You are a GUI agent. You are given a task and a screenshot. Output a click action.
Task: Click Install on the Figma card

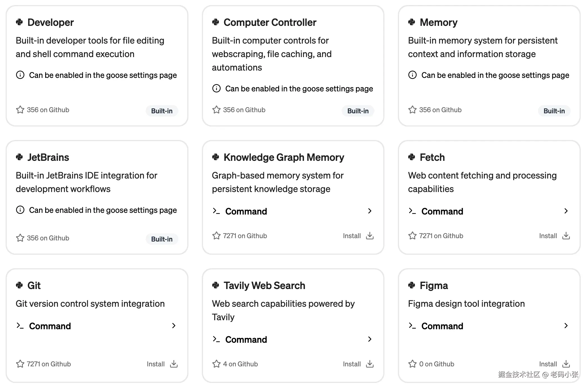coord(548,364)
